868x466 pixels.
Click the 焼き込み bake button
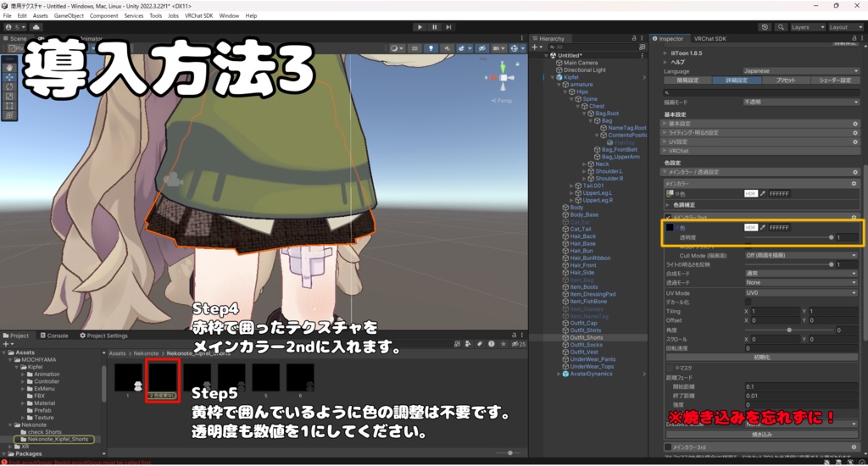(762, 435)
